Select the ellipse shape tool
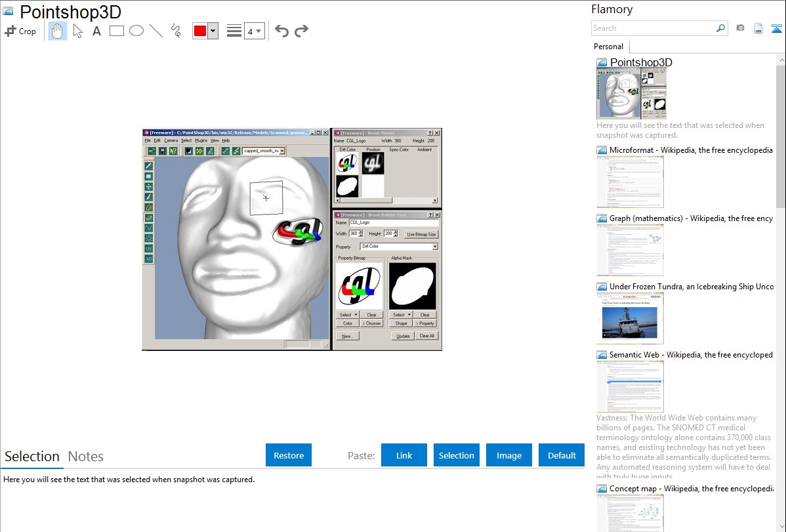The image size is (786, 532). pos(136,31)
